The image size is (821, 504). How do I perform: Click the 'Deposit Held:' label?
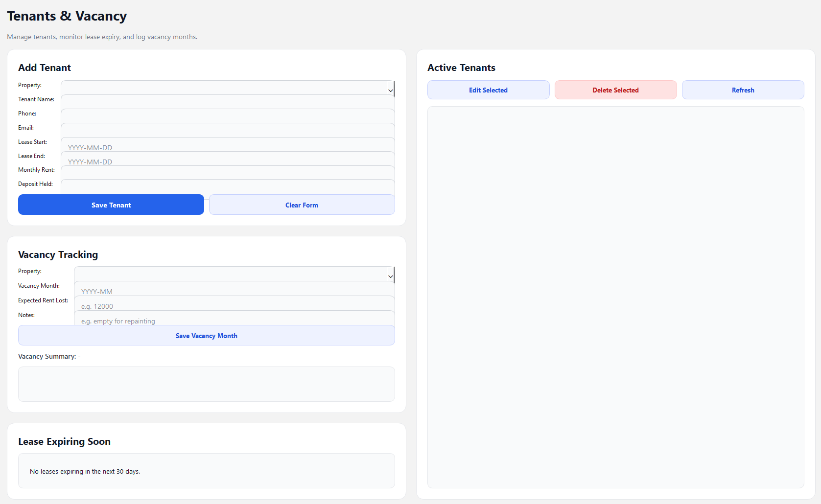[36, 184]
